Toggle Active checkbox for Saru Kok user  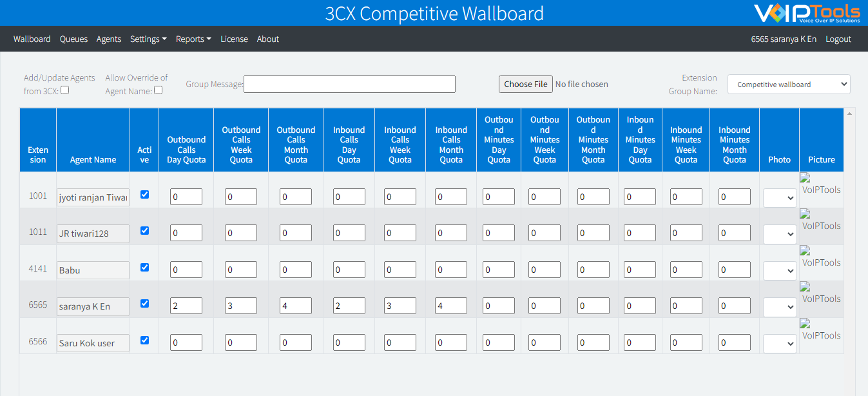pos(144,340)
